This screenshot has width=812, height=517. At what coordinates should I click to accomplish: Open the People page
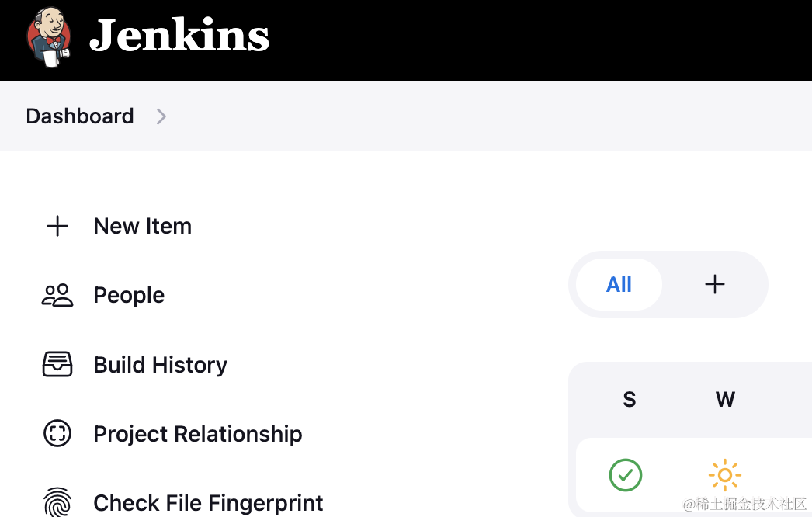point(129,295)
